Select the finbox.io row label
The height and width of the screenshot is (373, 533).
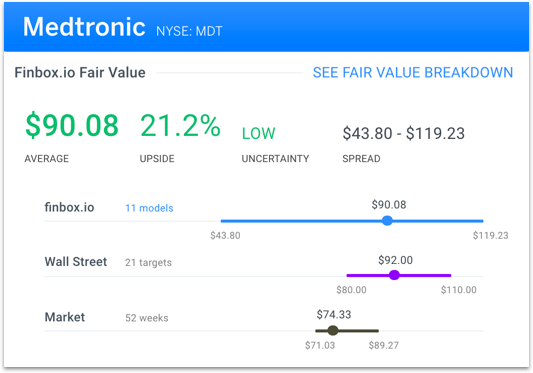click(x=69, y=207)
